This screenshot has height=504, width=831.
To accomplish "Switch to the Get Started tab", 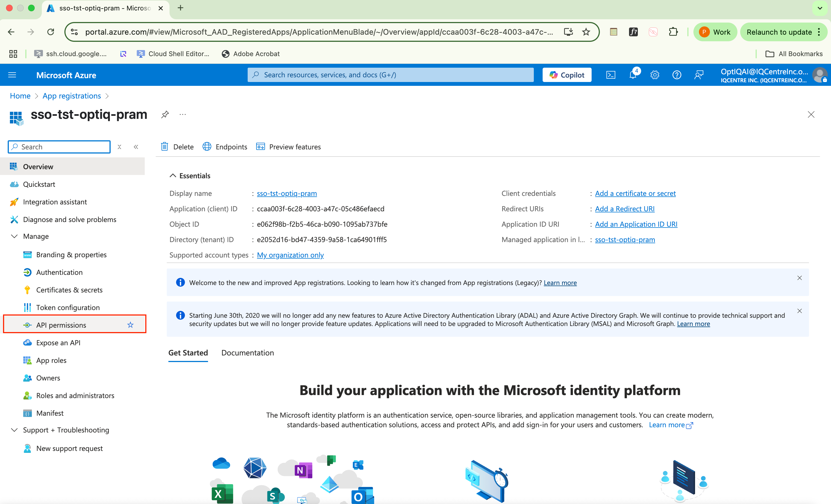I will (188, 353).
